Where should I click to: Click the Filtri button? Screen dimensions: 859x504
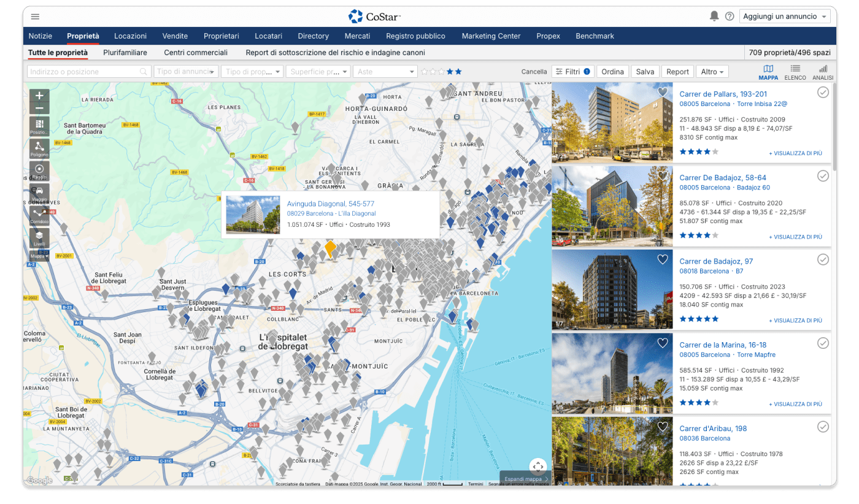[x=572, y=72]
